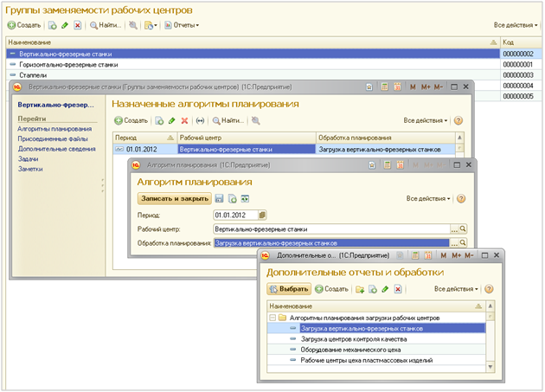
Task: Cancel search icon in main list toolbar
Action: coord(132,25)
